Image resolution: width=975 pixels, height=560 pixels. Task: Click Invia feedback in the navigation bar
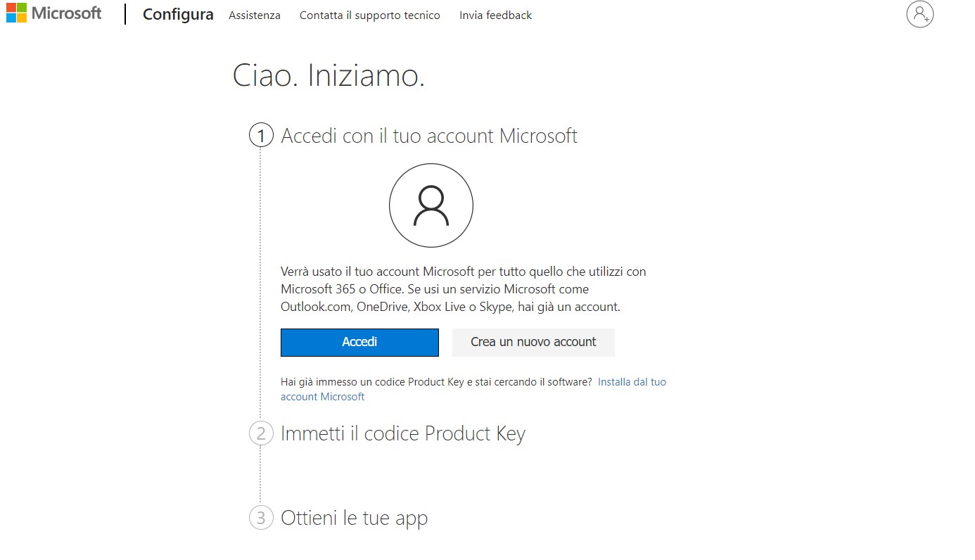click(x=495, y=15)
